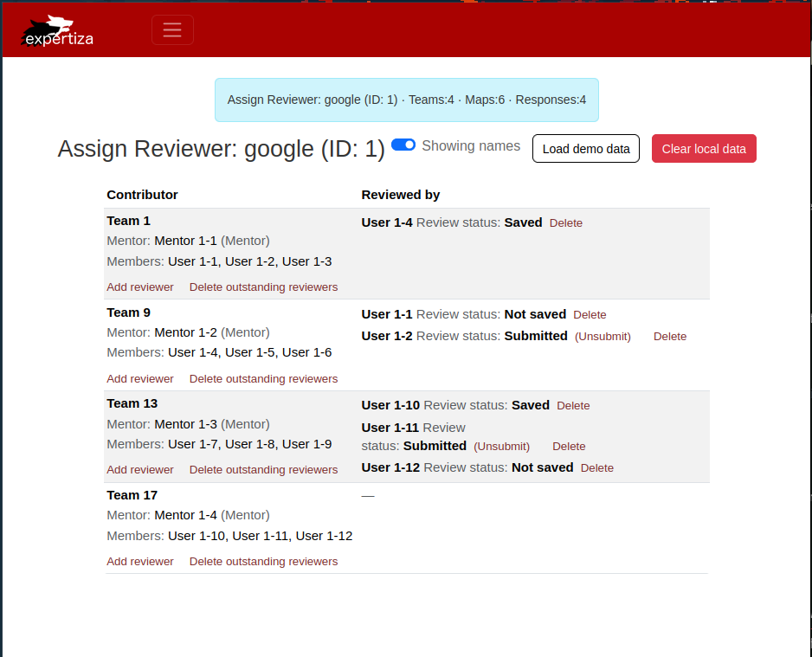Screen dimensions: 812x657
Task: Add reviewer for Team 13
Action: coord(140,470)
